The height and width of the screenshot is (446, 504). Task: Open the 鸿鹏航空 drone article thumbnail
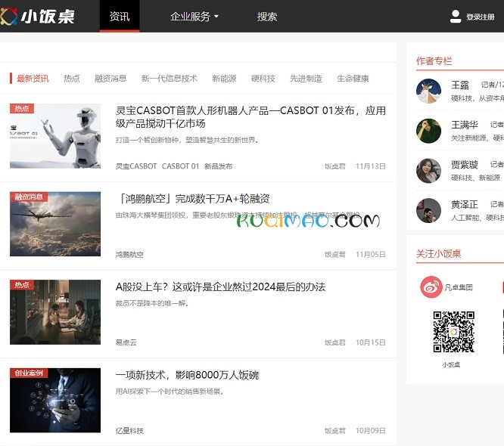(55, 224)
